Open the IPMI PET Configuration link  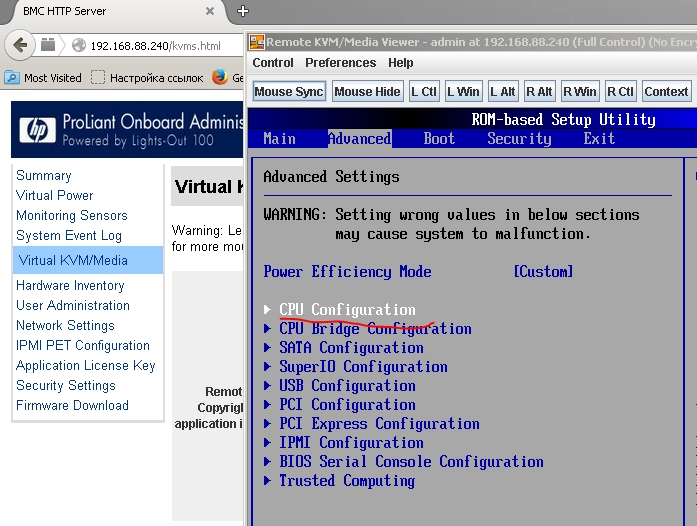(x=83, y=345)
